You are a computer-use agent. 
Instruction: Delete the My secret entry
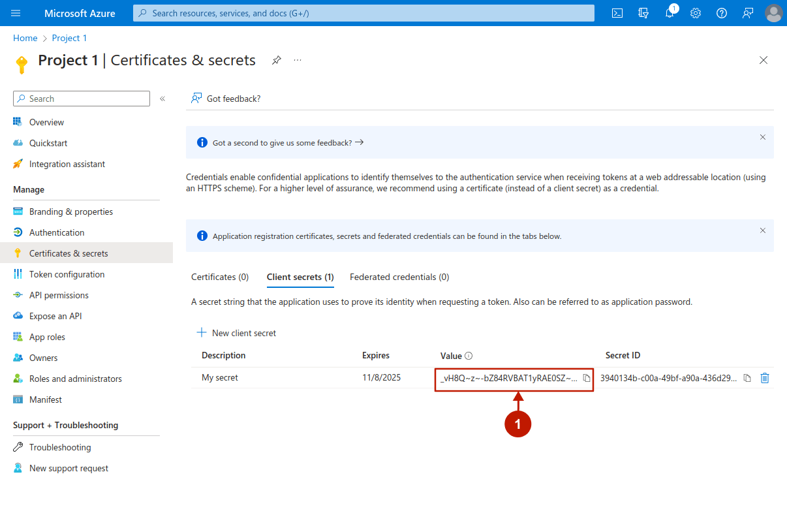[765, 378]
